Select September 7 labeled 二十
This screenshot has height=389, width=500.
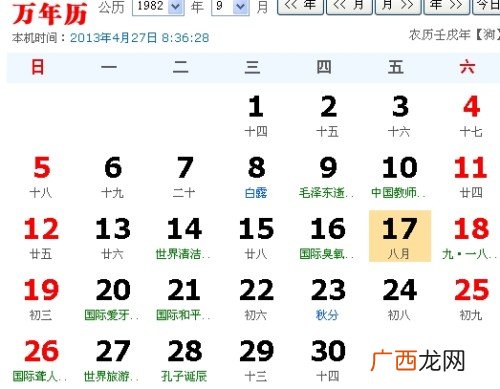tap(184, 177)
